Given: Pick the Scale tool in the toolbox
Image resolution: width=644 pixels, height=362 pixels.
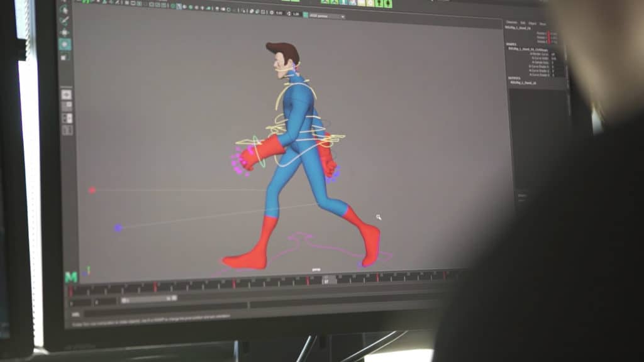Looking at the screenshot, I should coord(64,57).
